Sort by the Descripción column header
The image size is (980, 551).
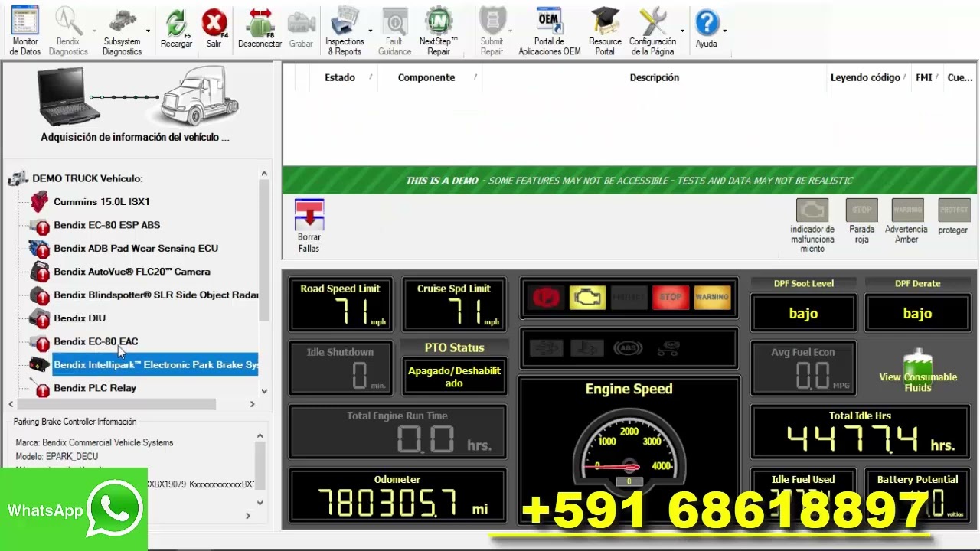tap(654, 77)
